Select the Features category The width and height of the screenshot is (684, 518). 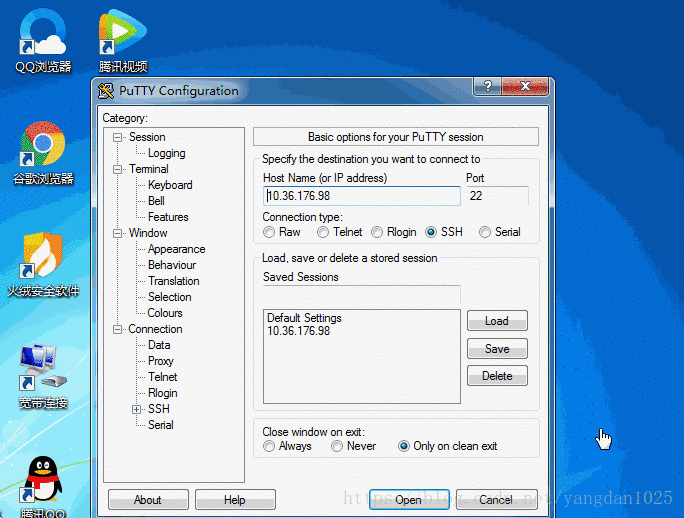click(168, 217)
